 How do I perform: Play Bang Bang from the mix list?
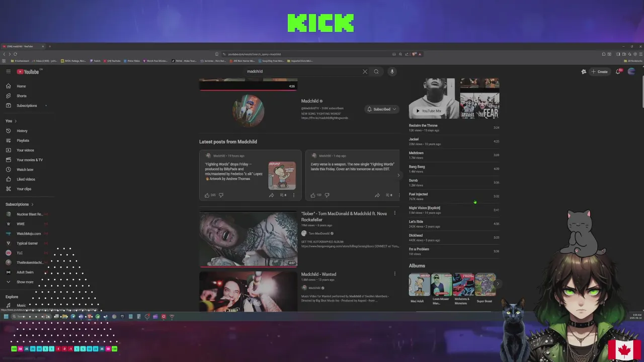(454, 168)
